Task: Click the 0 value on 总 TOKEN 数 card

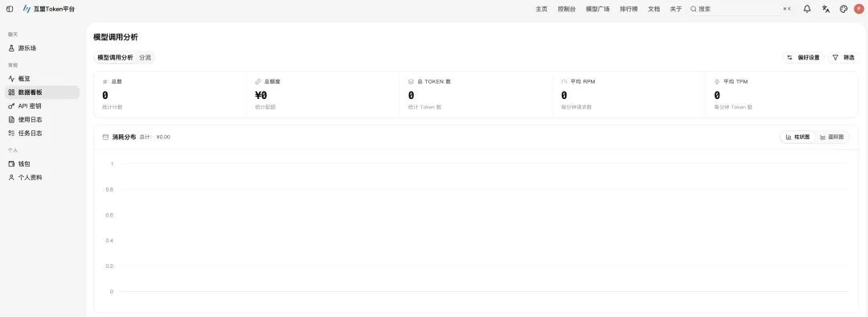Action: [411, 95]
